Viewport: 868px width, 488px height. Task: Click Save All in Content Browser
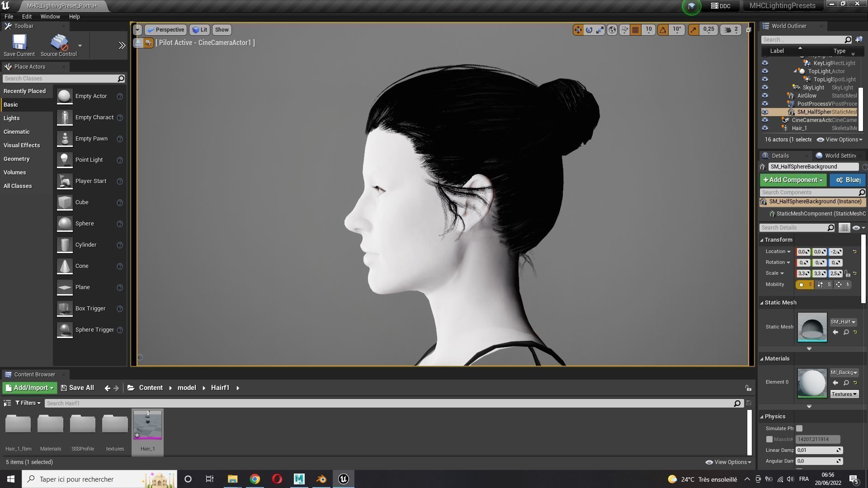coord(77,388)
